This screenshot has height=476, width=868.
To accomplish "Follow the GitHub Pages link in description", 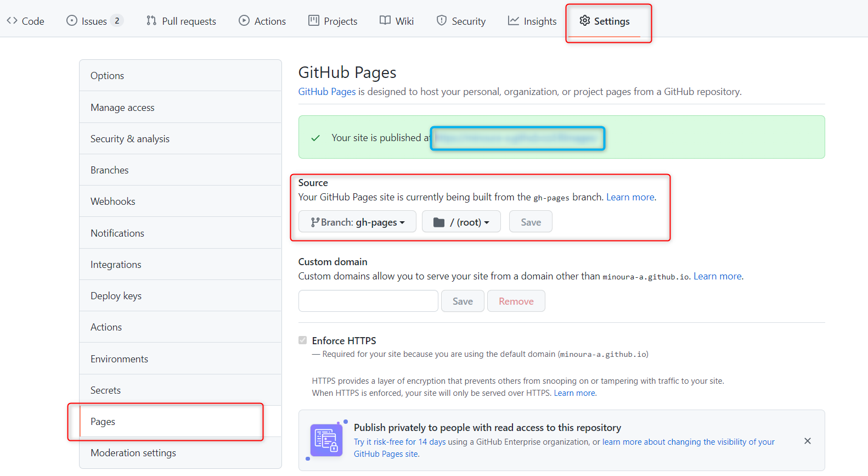I will (x=327, y=92).
